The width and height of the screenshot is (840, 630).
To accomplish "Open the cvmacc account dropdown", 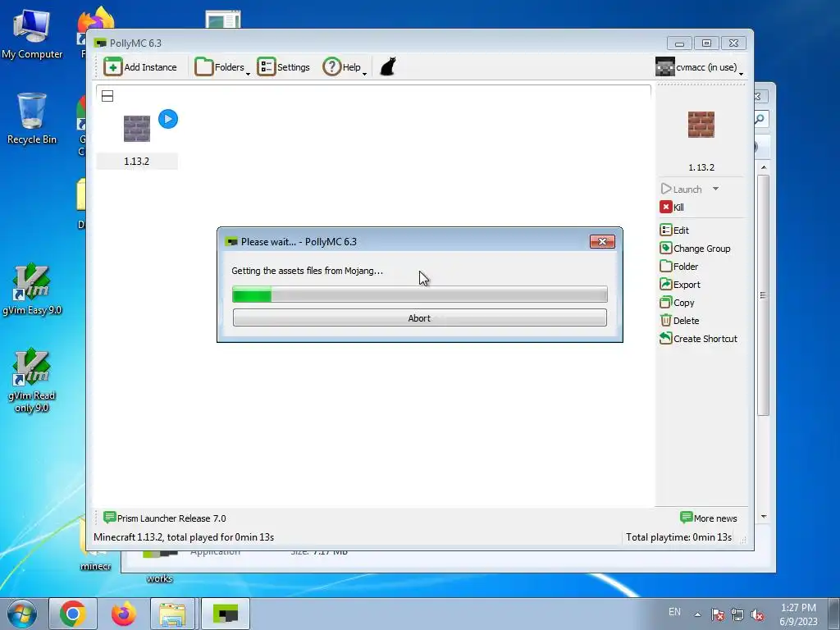I will 699,67.
